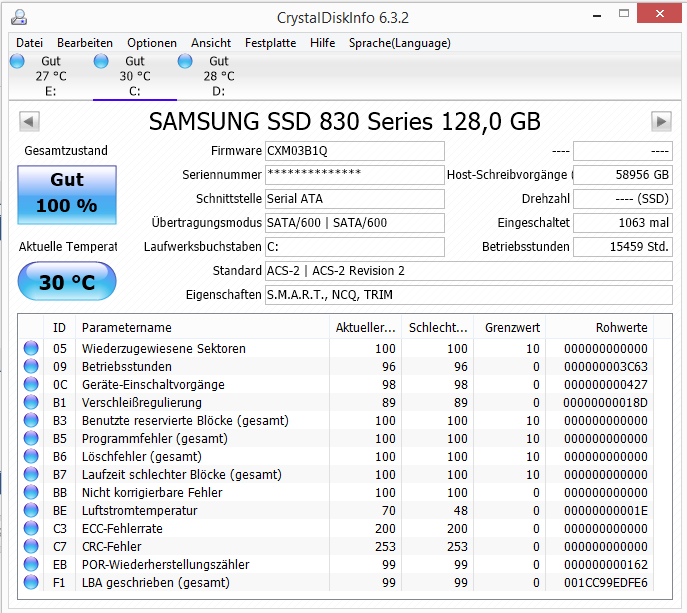Viewport: 687px width, 613px height.
Task: Open the Sprache(Language) menu
Action: [x=400, y=43]
